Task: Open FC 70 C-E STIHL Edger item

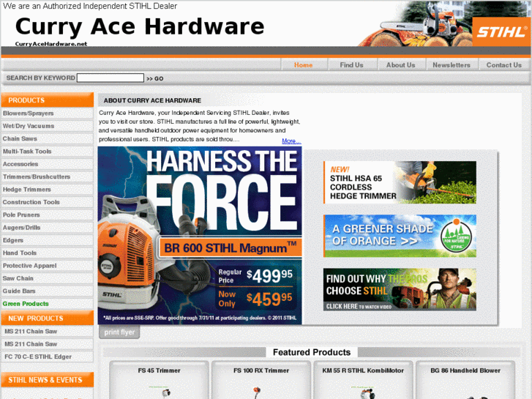Action: (x=47, y=357)
